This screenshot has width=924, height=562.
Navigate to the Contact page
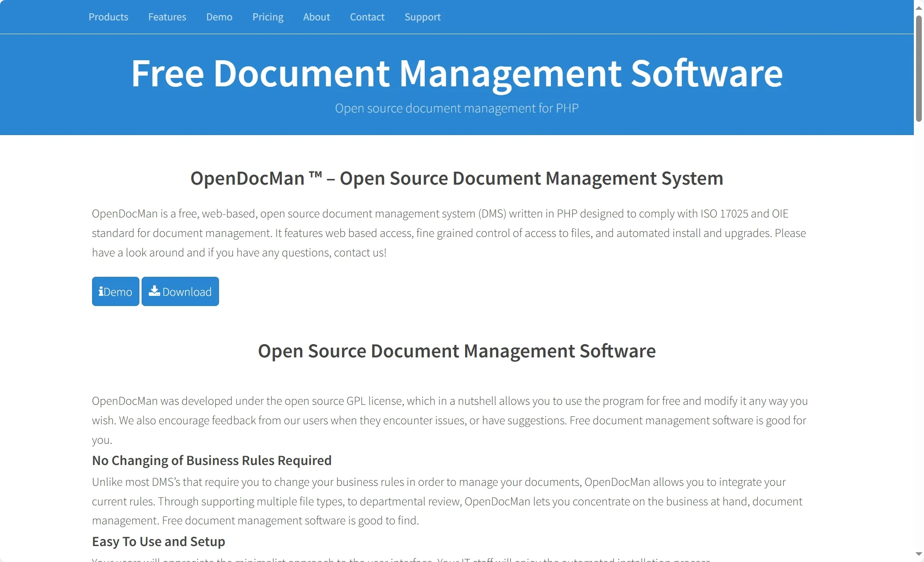(x=367, y=17)
